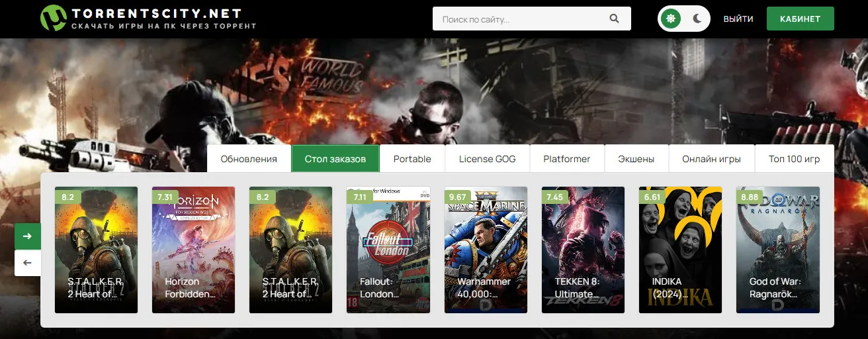The height and width of the screenshot is (339, 868).
Task: Click the 8.88 rating badge
Action: (x=750, y=197)
